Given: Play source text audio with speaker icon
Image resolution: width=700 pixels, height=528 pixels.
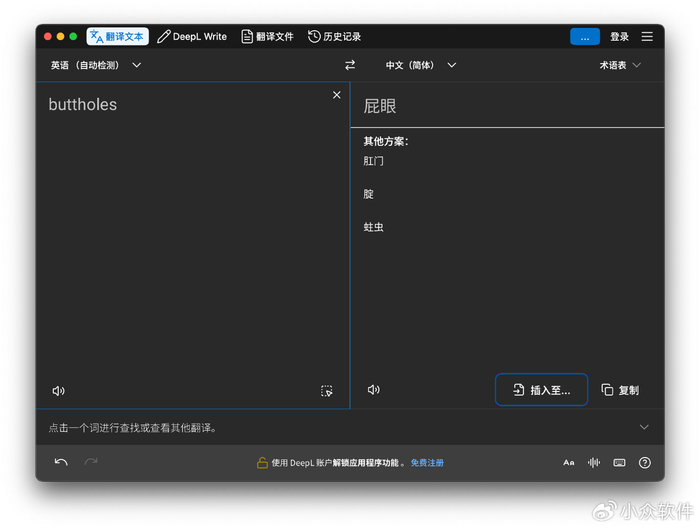Looking at the screenshot, I should 58,391.
